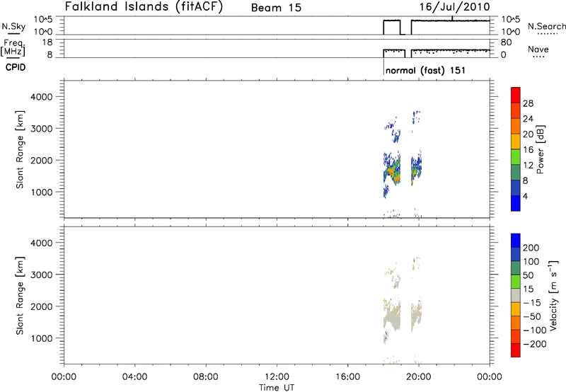Click the yellow 16 dB band in the Power colorbar
566x392 pixels.
click(x=516, y=141)
